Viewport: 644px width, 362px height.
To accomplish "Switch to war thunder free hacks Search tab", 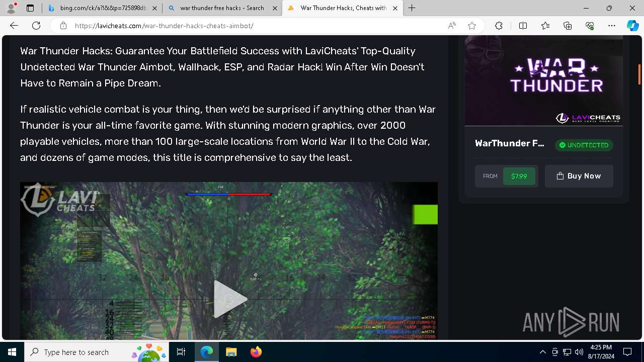I will click(222, 8).
